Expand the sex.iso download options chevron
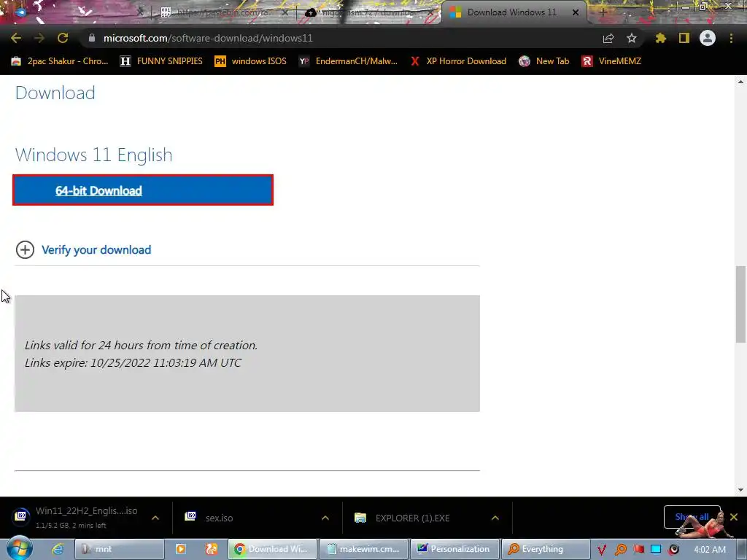The width and height of the screenshot is (747, 560). [325, 518]
